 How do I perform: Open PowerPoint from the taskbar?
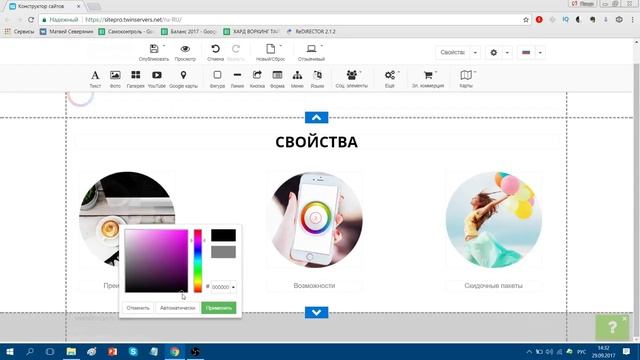tap(112, 351)
